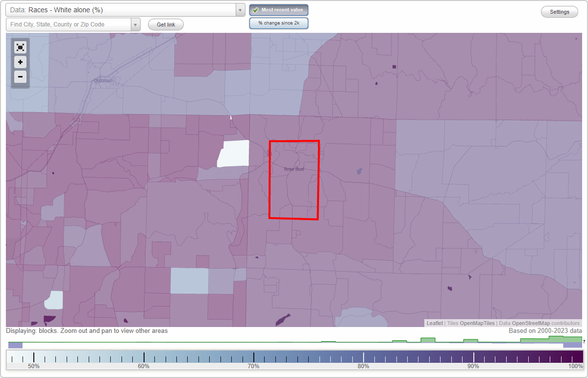The height and width of the screenshot is (378, 588).
Task: Switch data view to percentage change mode
Action: 278,23
